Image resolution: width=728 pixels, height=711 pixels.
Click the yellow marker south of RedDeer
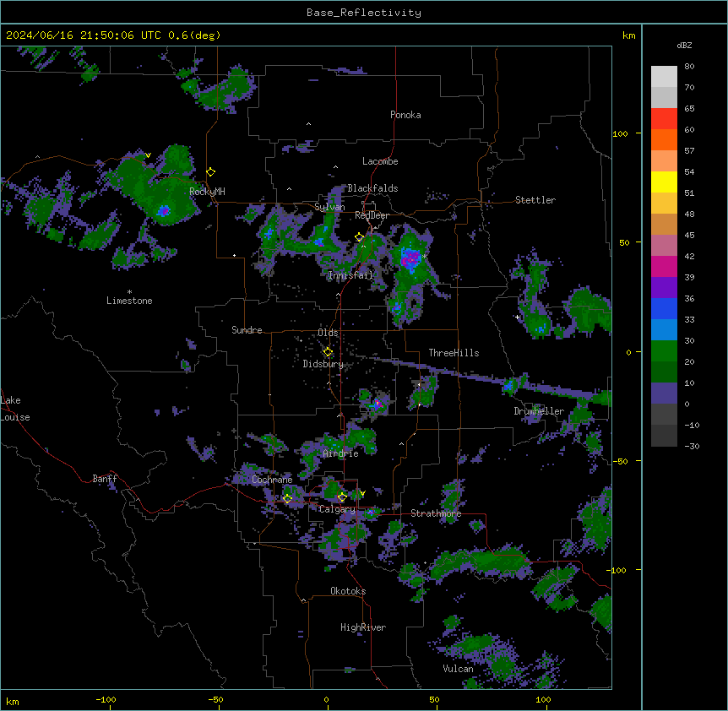pos(360,236)
